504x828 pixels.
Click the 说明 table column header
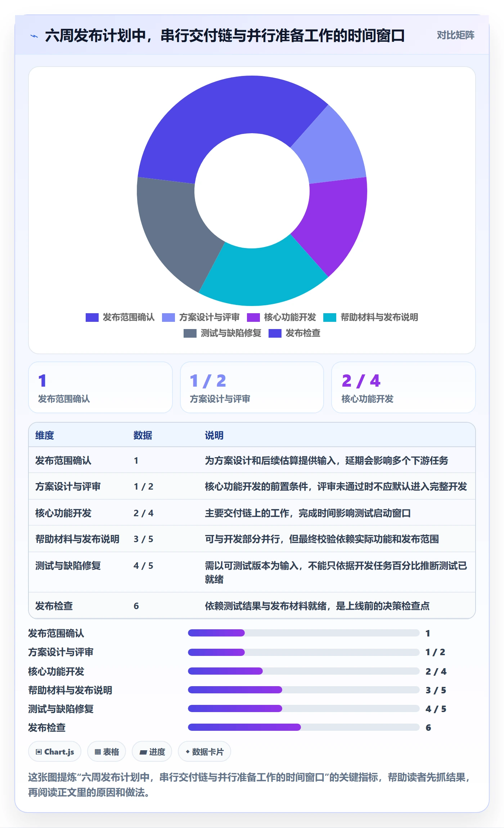click(x=214, y=436)
